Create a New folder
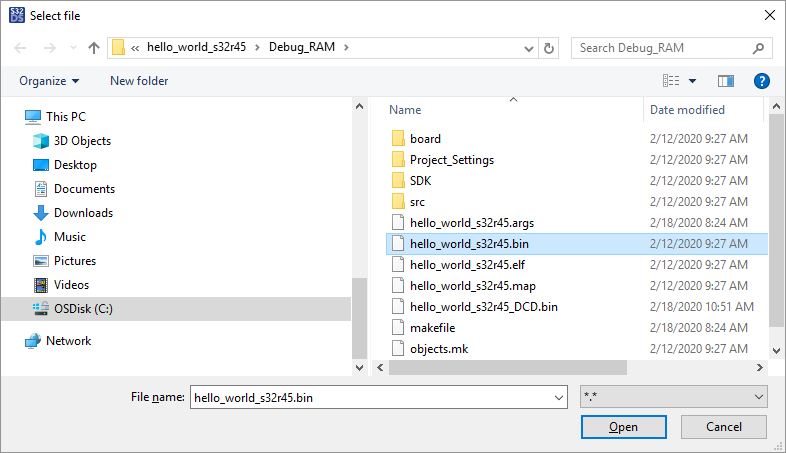Viewport: 786px width, 453px height. [x=139, y=81]
